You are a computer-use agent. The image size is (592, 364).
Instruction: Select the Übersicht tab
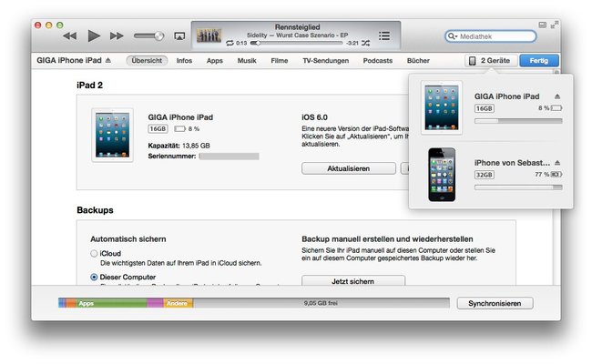click(147, 60)
